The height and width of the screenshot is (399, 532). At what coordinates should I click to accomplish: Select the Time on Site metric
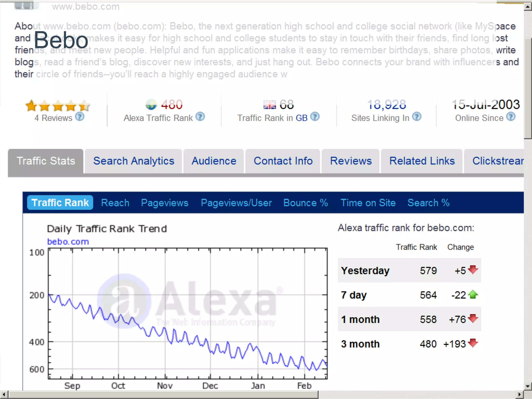368,203
